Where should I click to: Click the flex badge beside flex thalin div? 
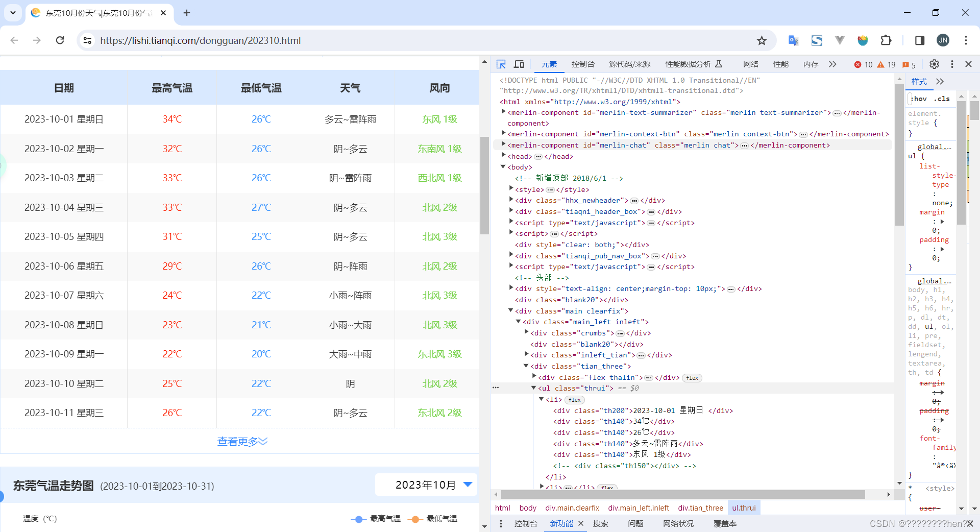pyautogui.click(x=692, y=378)
